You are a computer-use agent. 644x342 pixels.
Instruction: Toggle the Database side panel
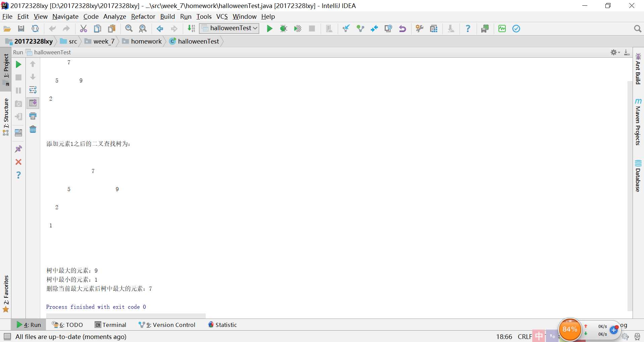tap(638, 176)
